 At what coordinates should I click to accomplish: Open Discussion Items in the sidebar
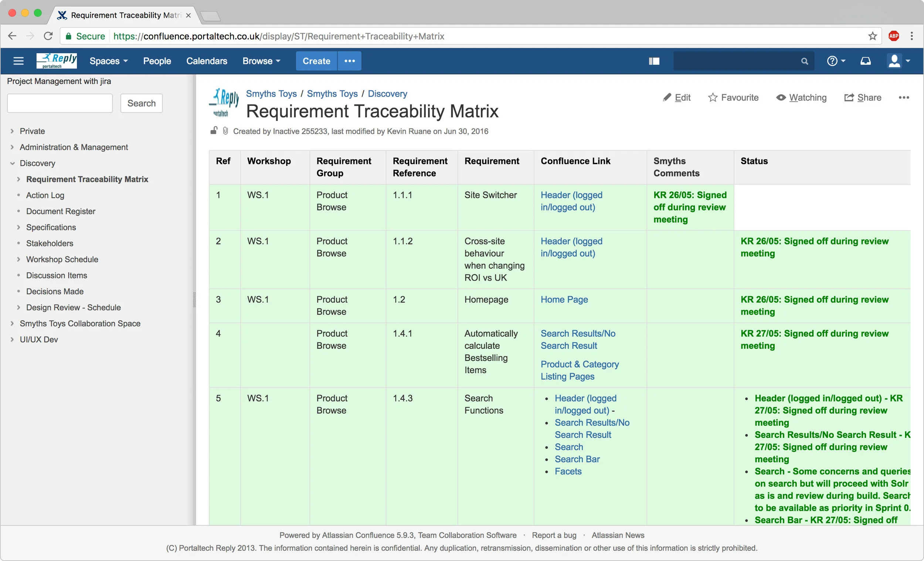(57, 276)
